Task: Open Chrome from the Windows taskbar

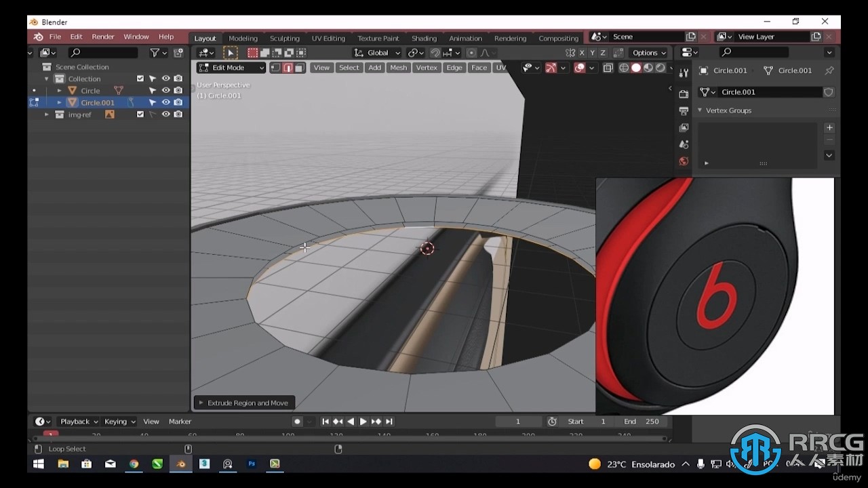Action: pos(134,464)
